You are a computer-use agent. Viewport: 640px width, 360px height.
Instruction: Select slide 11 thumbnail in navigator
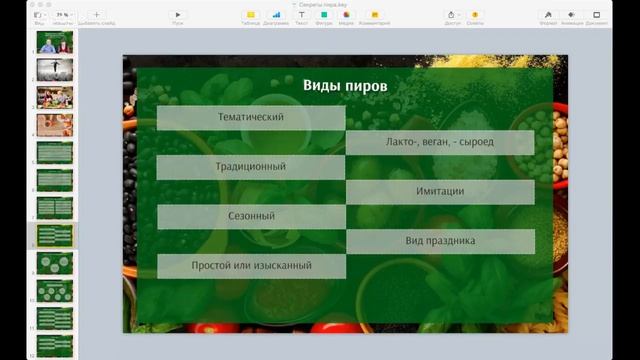pyautogui.click(x=55, y=318)
